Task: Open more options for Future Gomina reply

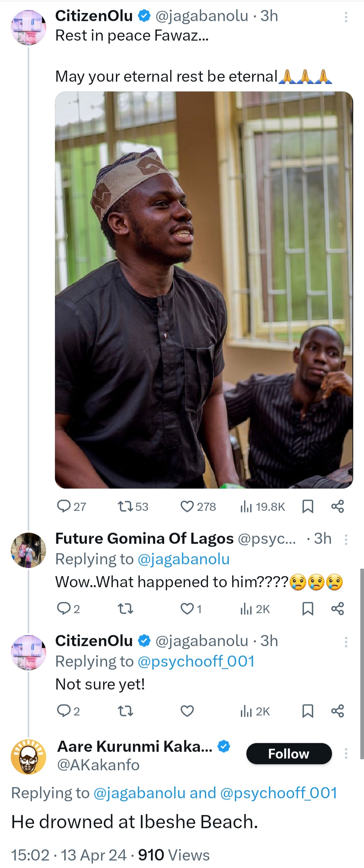Action: point(346,540)
